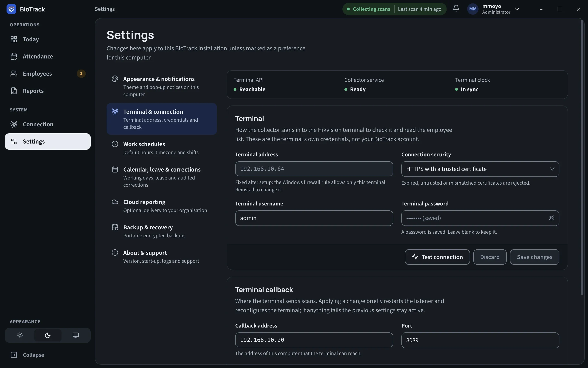Click the Connection antenna icon in sidebar
The image size is (588, 368).
pos(14,124)
